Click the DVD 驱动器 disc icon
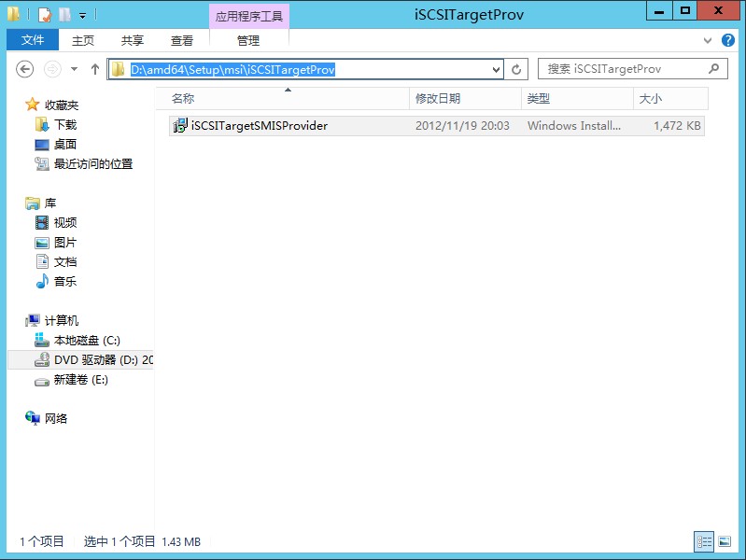Screen dimensions: 746x560 [x=42, y=359]
